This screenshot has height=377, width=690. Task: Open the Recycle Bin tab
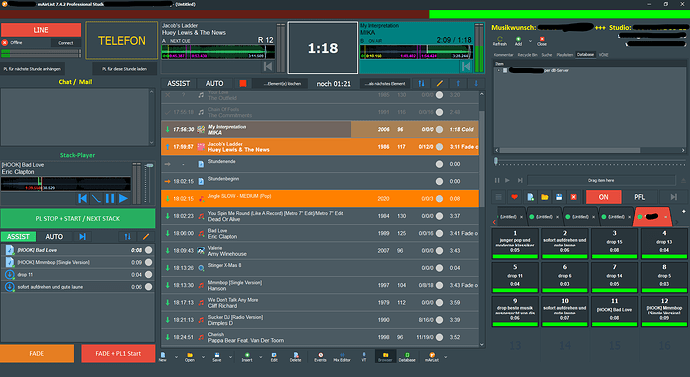528,55
